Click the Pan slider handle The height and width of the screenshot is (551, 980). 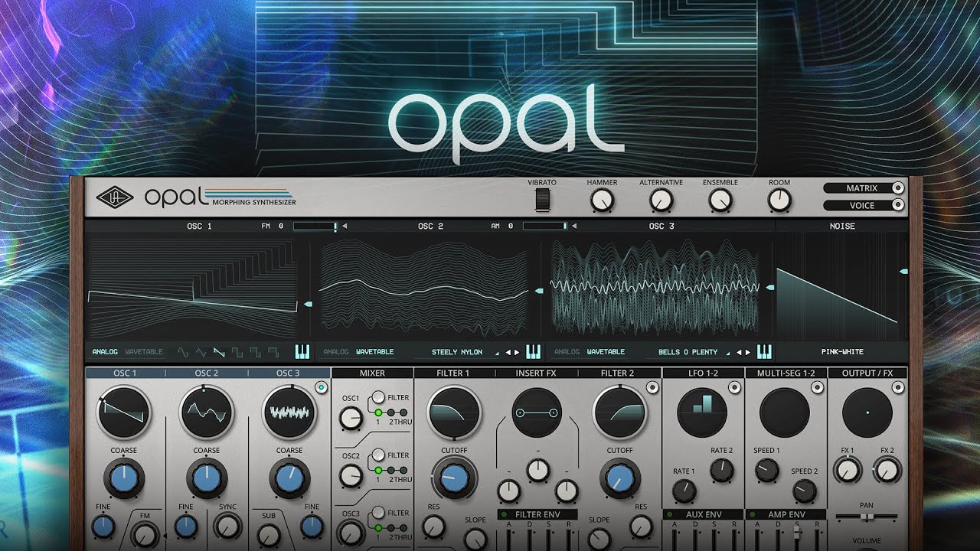click(x=867, y=517)
